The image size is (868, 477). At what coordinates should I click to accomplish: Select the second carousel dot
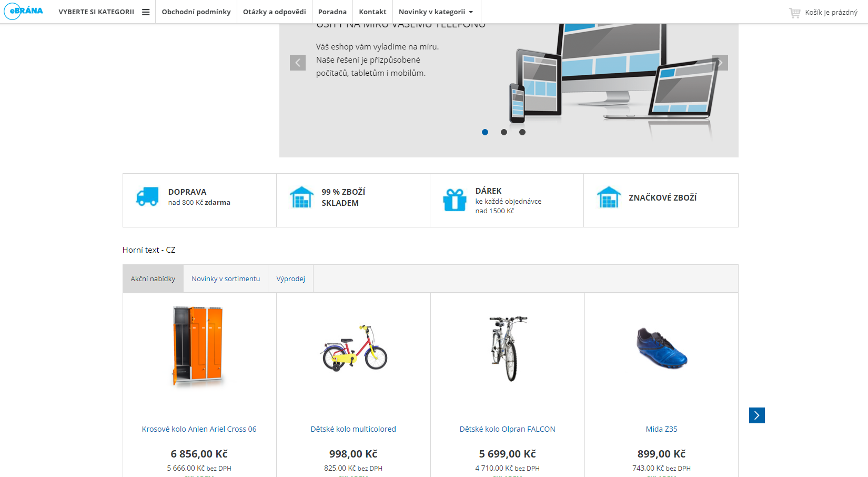click(x=504, y=132)
